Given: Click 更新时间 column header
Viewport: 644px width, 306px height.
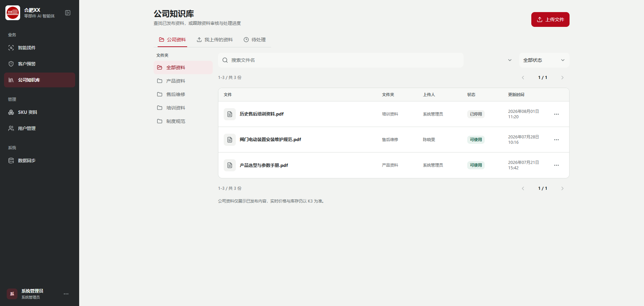Looking at the screenshot, I should pos(516,95).
